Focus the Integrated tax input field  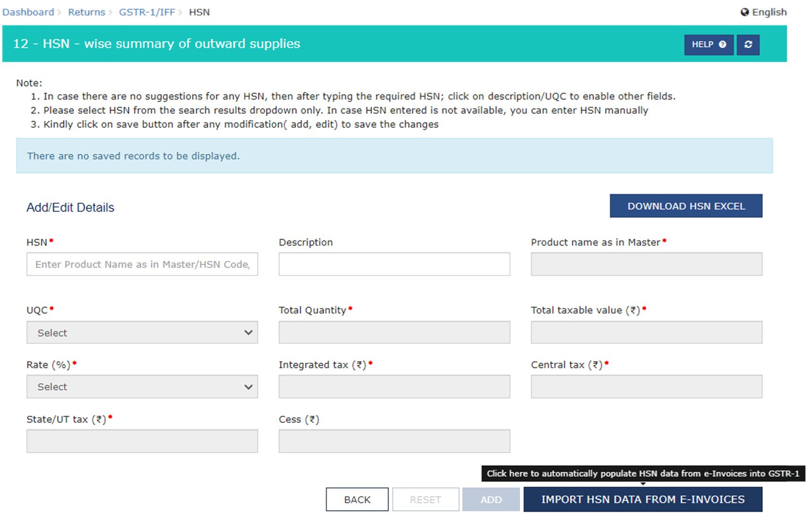394,387
